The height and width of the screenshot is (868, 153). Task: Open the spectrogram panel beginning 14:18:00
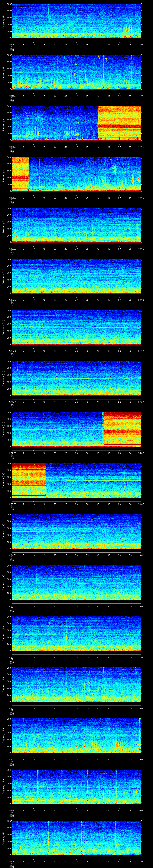click(76, 225)
